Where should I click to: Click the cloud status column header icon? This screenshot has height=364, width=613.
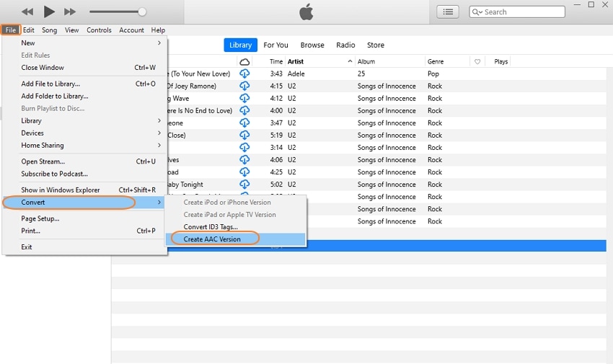(244, 62)
